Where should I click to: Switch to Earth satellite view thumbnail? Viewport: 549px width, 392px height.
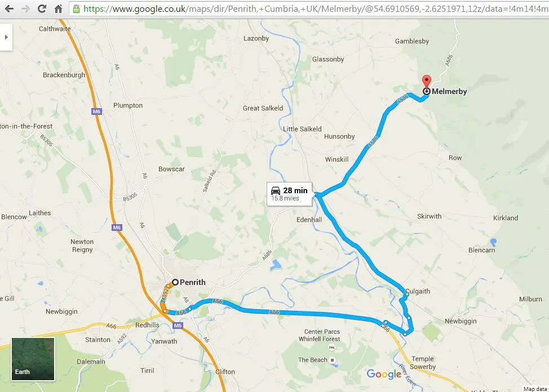pyautogui.click(x=33, y=359)
